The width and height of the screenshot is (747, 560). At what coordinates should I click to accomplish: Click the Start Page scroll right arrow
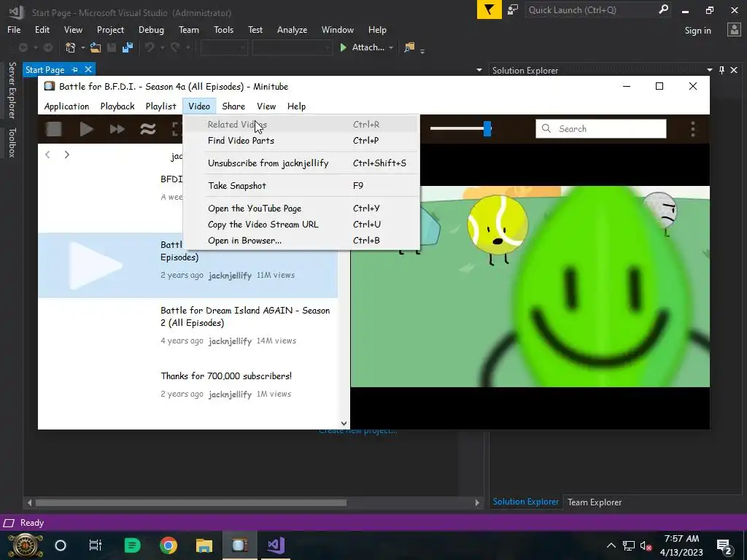(x=477, y=502)
